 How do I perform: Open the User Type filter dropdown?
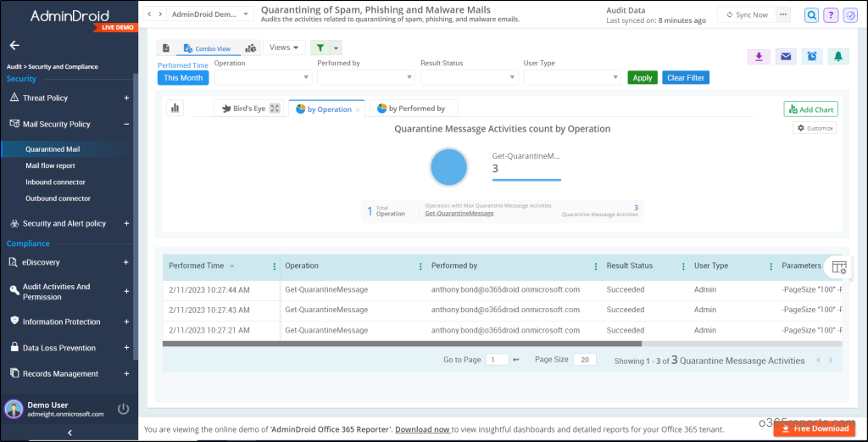572,77
